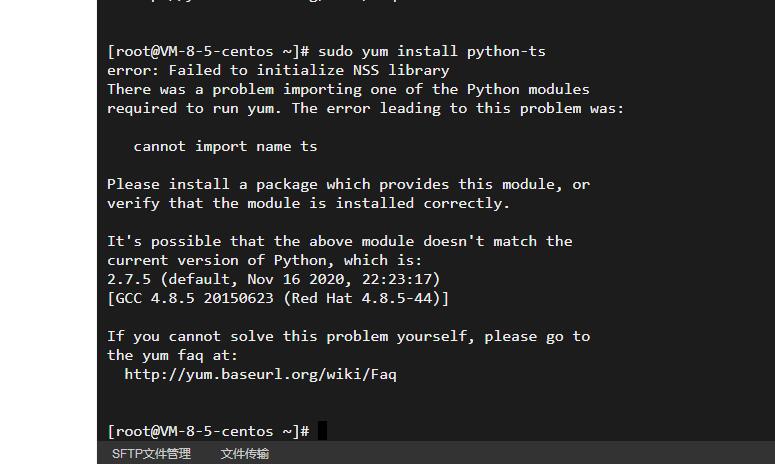Click the 'sudo yum install python-ts' command
This screenshot has width=775, height=464.
[431, 51]
